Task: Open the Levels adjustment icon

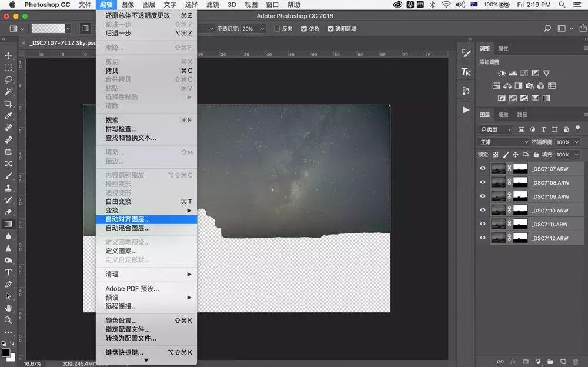Action: (x=512, y=73)
